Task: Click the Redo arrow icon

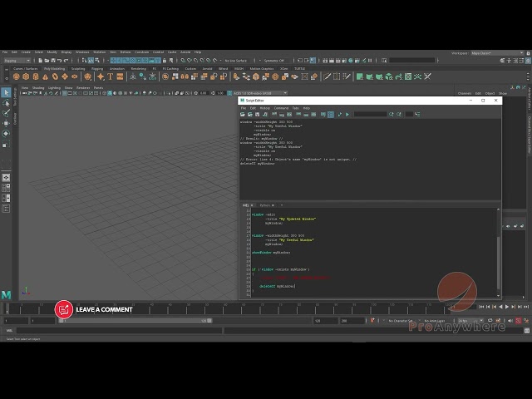Action: [66, 61]
